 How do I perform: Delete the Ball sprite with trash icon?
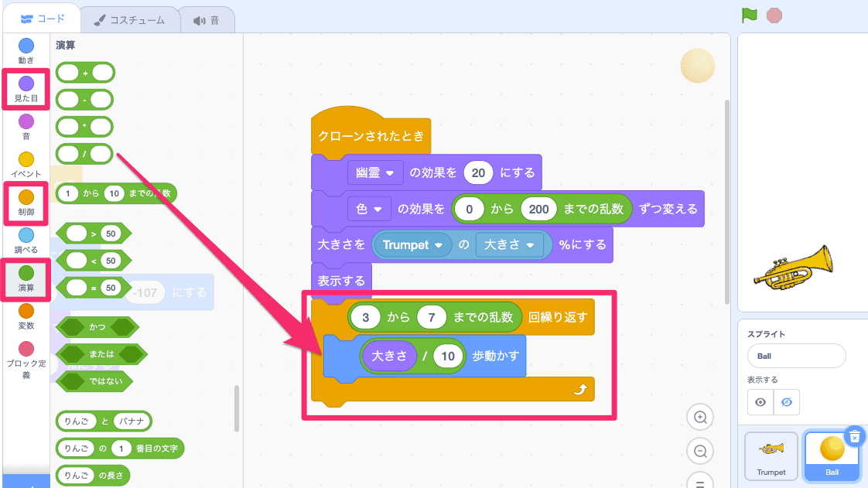[853, 437]
